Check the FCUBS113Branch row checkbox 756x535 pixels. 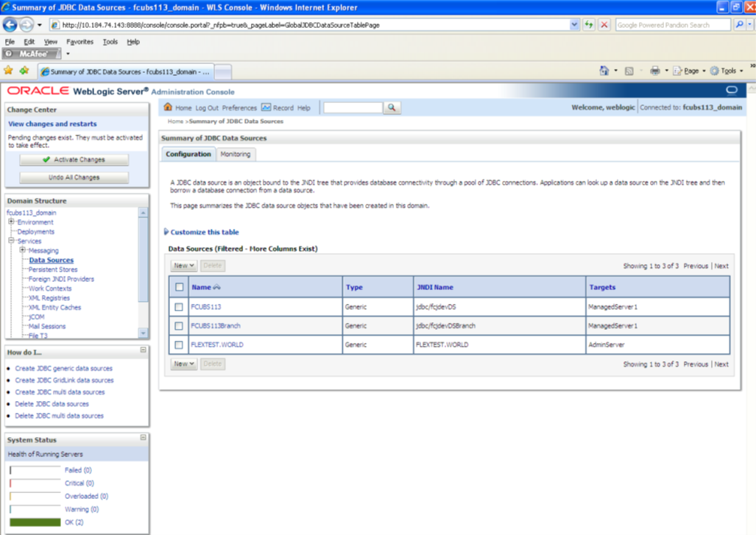pos(179,326)
